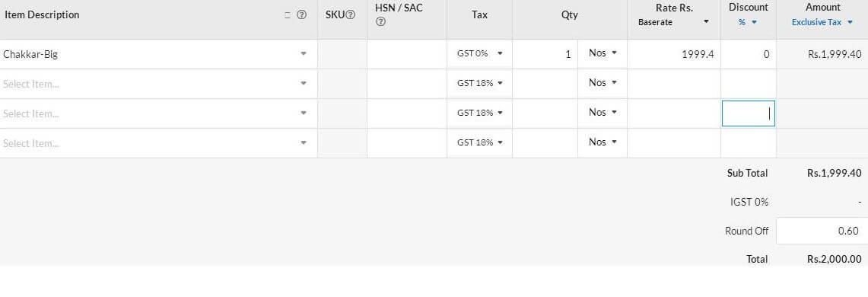Click help icon in Item Description header
The image size is (868, 297).
click(x=302, y=15)
